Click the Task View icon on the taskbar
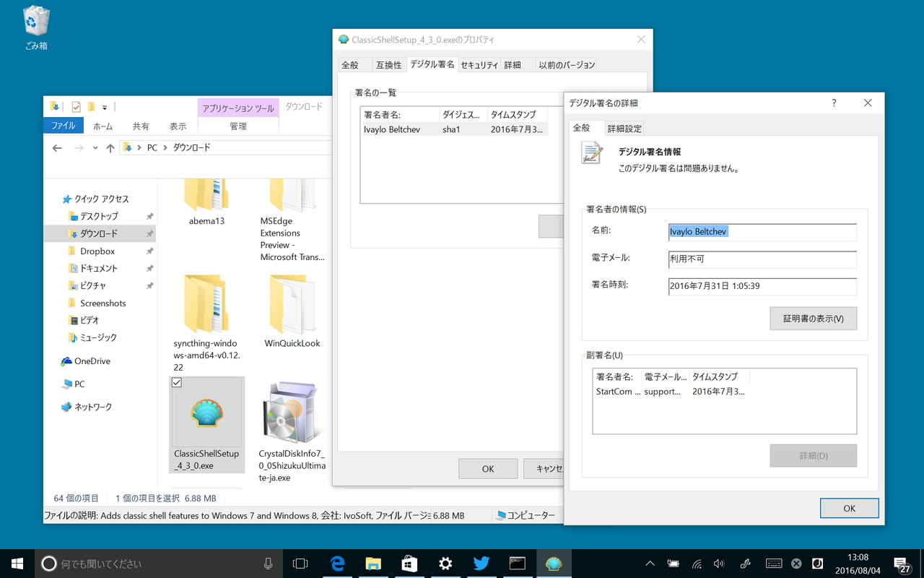Image resolution: width=924 pixels, height=578 pixels. [301, 563]
